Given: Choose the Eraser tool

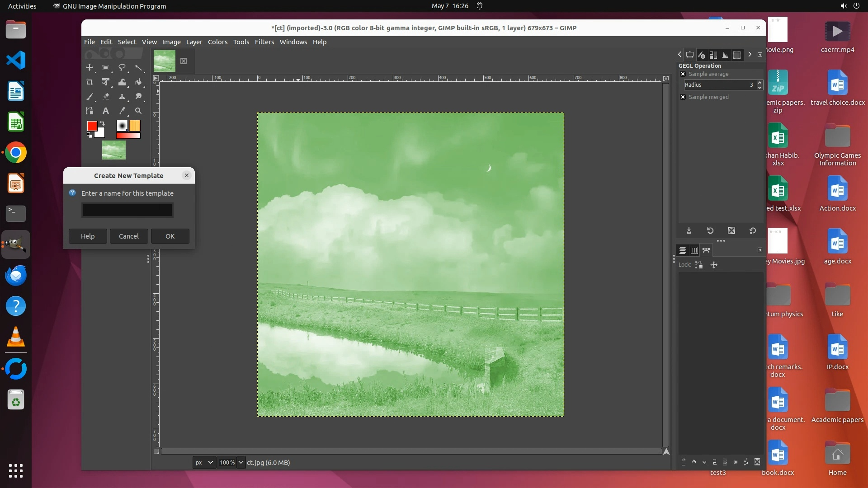Looking at the screenshot, I should [x=106, y=97].
